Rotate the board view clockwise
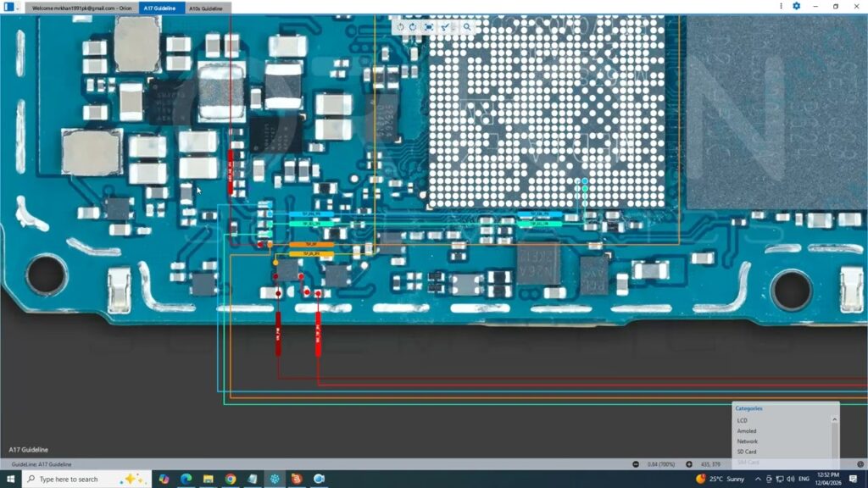The width and height of the screenshot is (868, 488). click(x=413, y=27)
